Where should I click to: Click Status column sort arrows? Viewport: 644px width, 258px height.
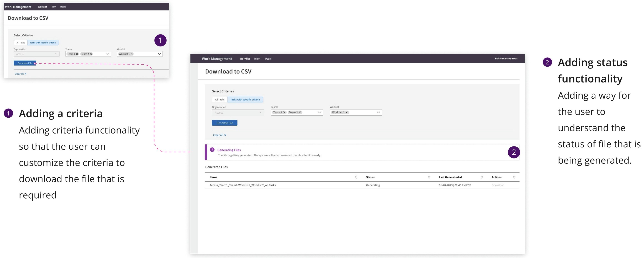click(429, 177)
